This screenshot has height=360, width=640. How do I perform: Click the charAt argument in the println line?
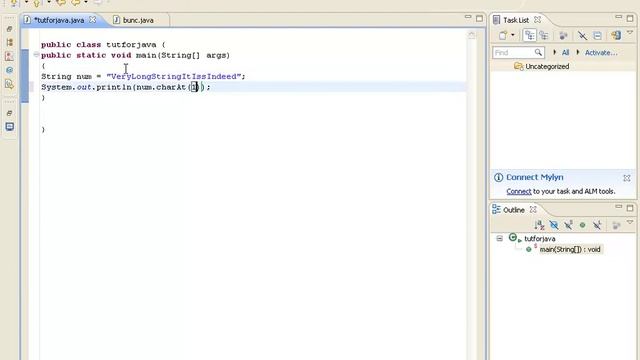(194, 87)
